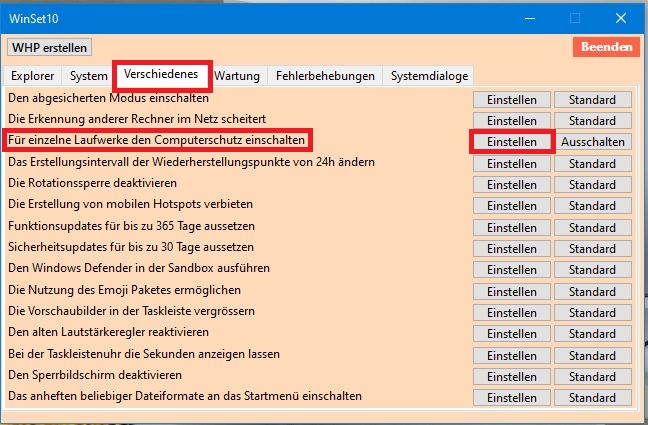Click Einstellen for Erstellungsintervall der Wiederherstellungspunkte

(x=512, y=164)
